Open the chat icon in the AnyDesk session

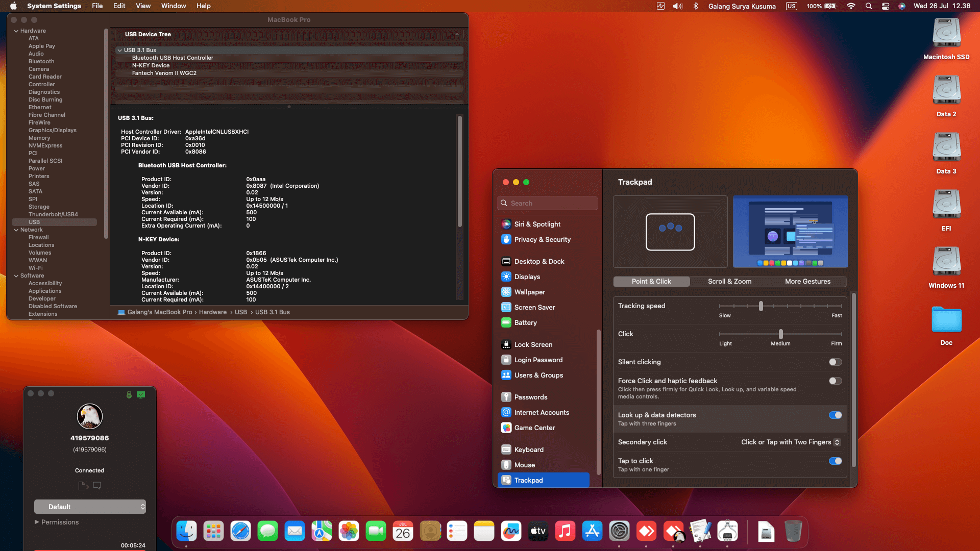click(x=97, y=485)
